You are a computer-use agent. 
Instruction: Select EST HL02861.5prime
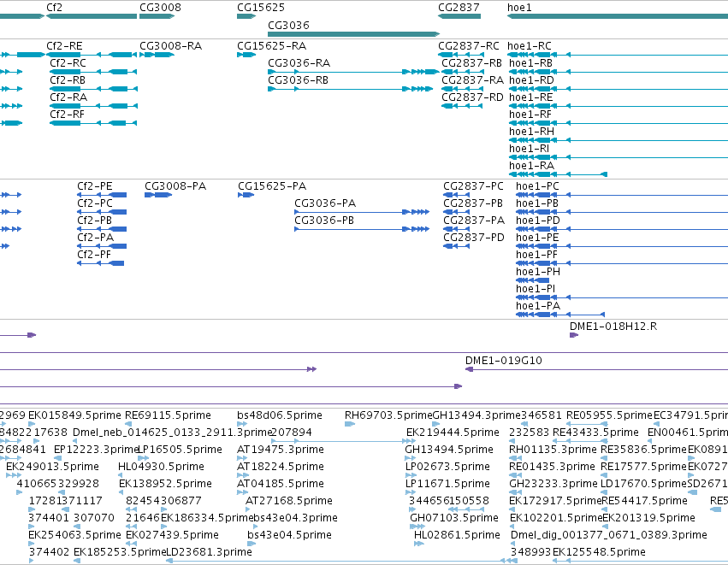tap(458, 535)
